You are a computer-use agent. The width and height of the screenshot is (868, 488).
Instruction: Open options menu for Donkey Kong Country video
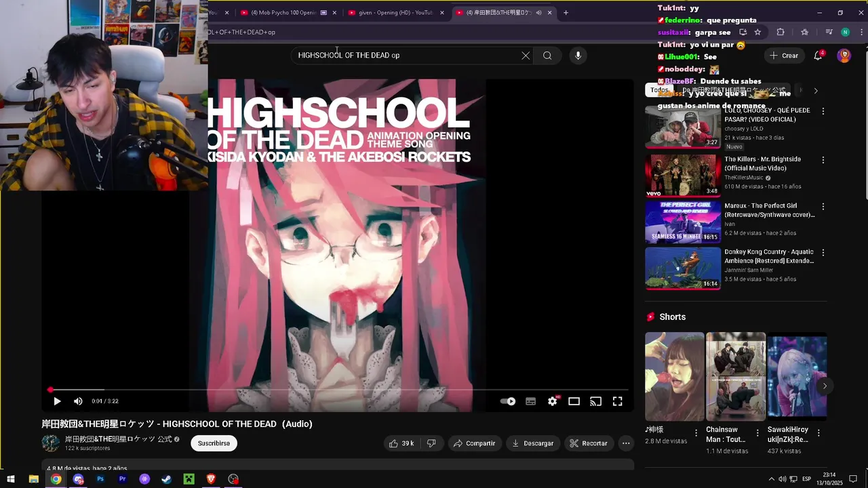(x=823, y=253)
